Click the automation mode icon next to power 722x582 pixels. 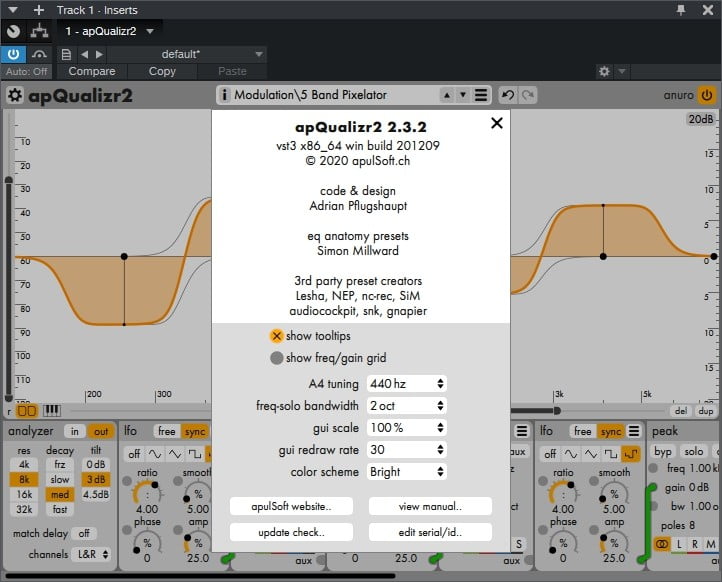point(40,54)
